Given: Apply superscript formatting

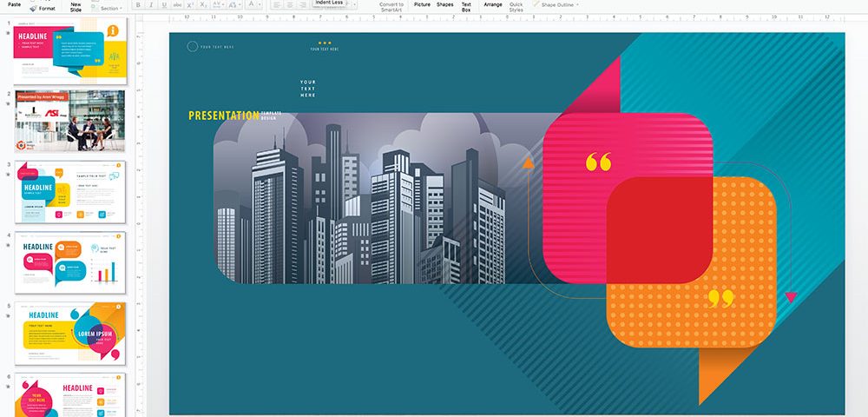Looking at the screenshot, I should [x=189, y=4].
